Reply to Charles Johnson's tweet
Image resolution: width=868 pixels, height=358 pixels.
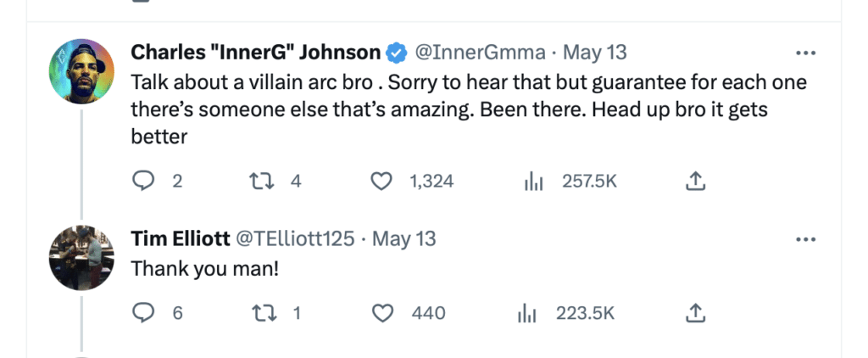[x=143, y=181]
